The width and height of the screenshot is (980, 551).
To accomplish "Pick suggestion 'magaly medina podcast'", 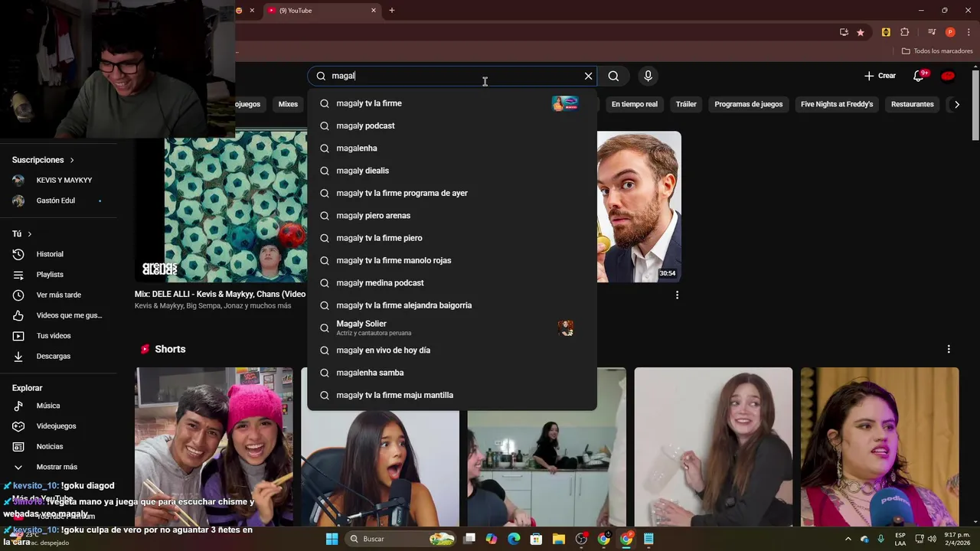I will [452, 283].
